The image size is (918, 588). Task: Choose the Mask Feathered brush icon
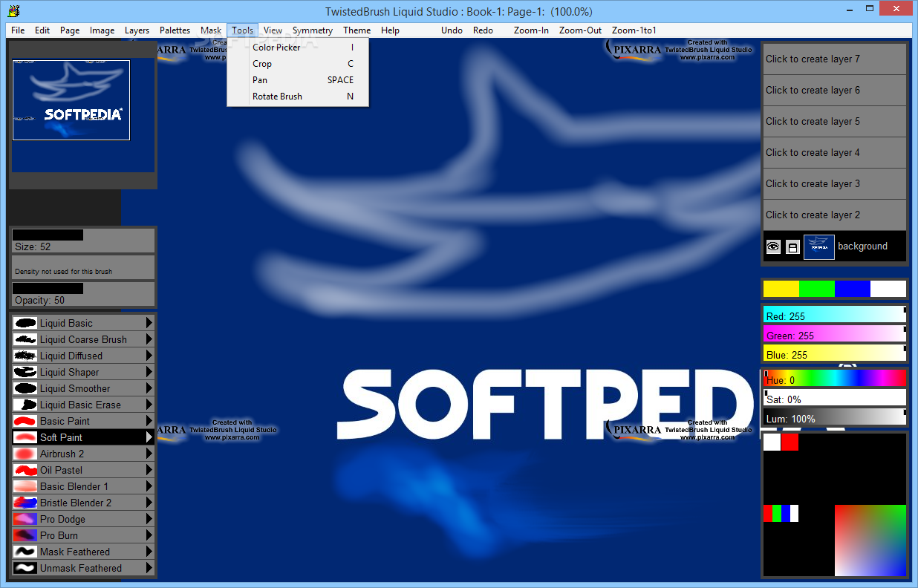(x=25, y=552)
